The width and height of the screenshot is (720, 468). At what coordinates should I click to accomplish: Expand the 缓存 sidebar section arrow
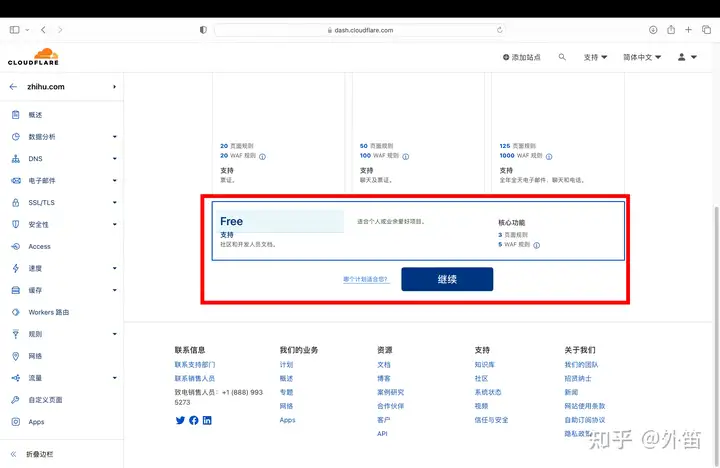click(x=115, y=290)
